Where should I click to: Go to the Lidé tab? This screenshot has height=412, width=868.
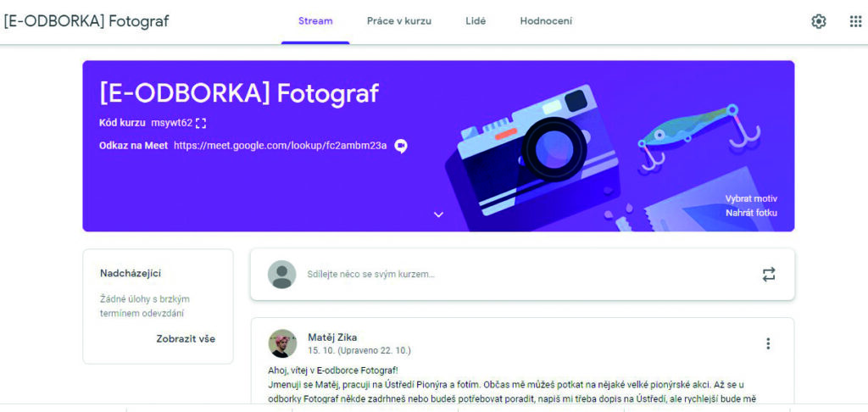click(476, 21)
